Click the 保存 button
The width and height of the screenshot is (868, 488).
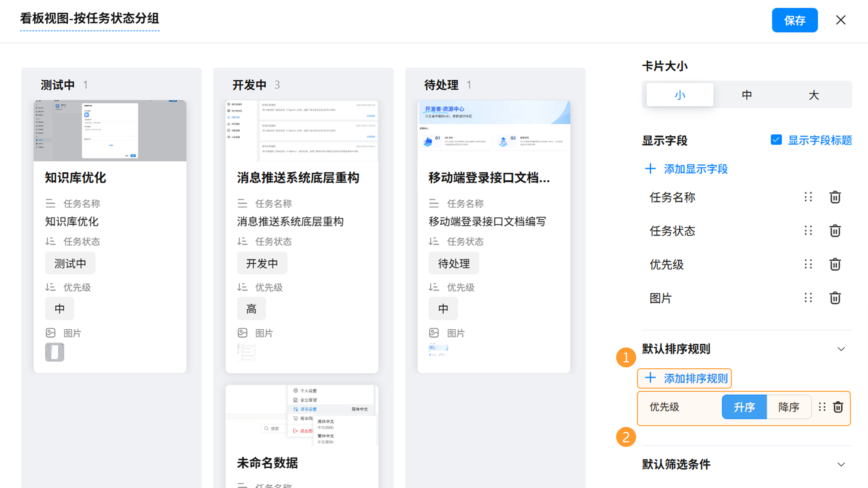[794, 20]
